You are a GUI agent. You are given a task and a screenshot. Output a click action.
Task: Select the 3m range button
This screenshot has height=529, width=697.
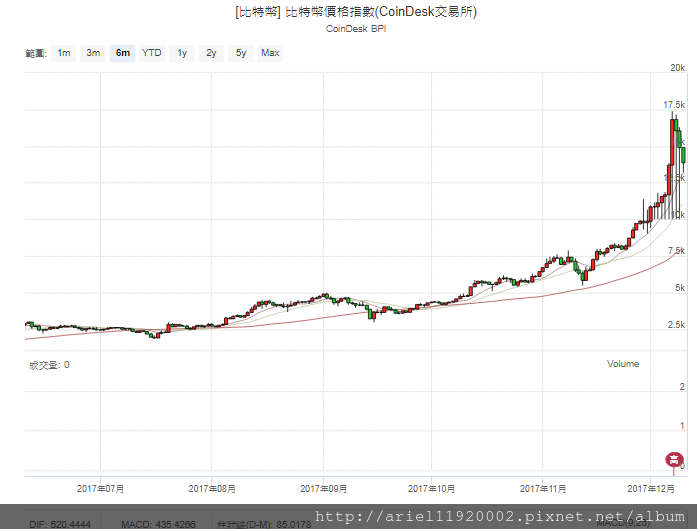[x=93, y=53]
